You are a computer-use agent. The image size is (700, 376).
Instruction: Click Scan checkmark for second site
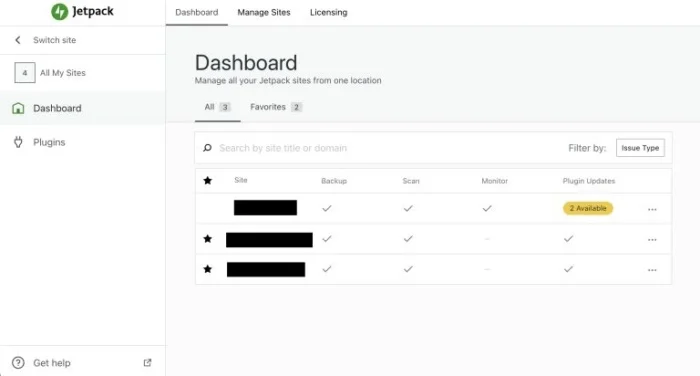point(408,239)
